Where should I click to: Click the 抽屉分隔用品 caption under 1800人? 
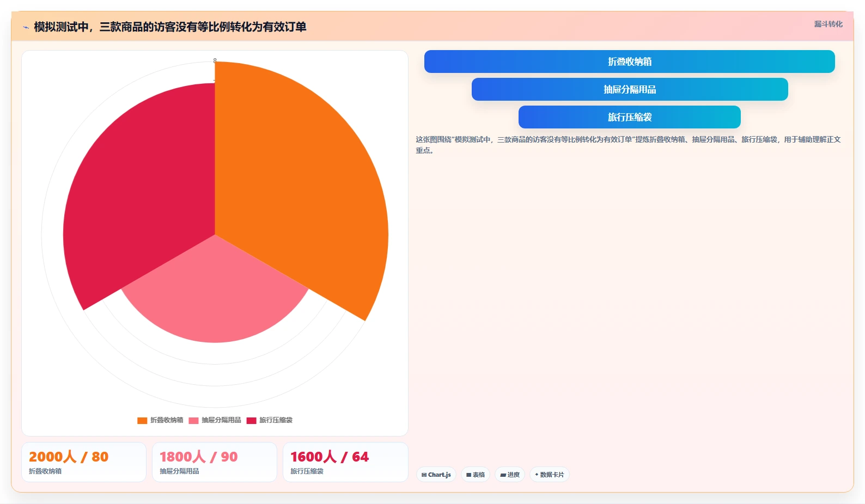[x=179, y=471]
